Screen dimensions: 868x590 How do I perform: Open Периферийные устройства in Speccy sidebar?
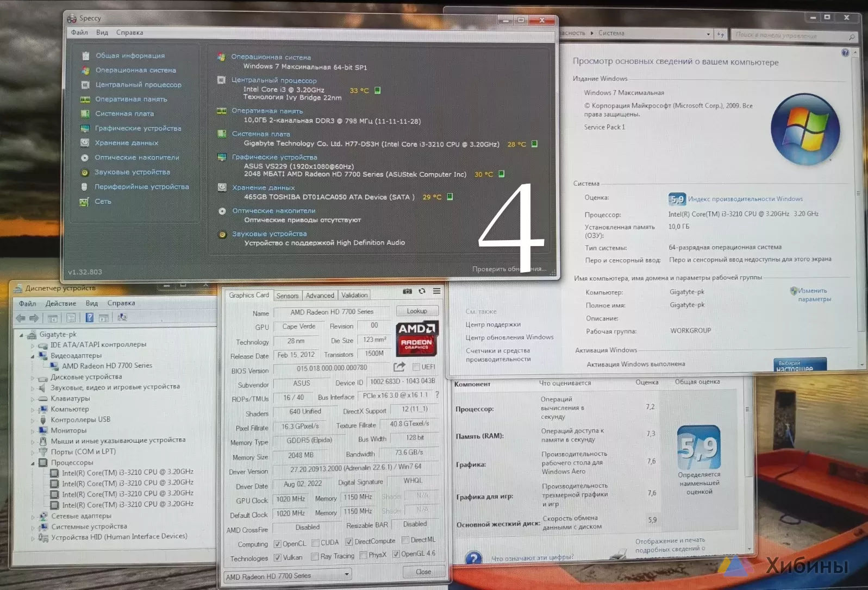[x=141, y=187]
